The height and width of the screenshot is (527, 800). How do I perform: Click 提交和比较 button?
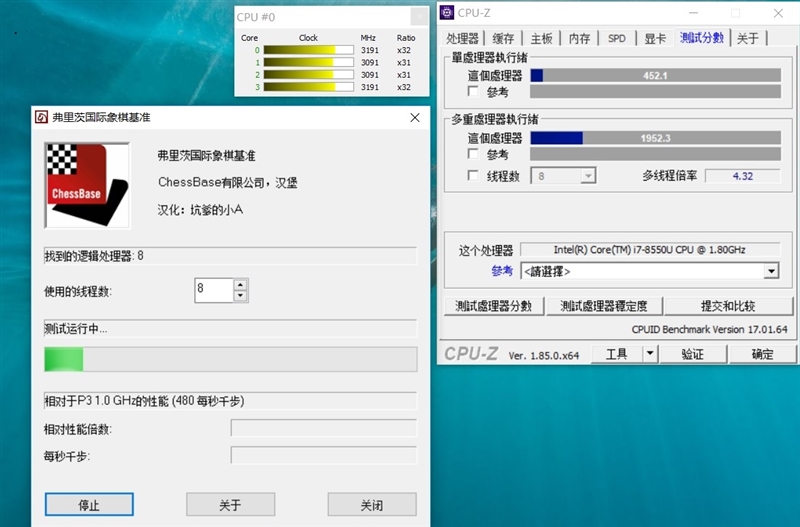(728, 306)
